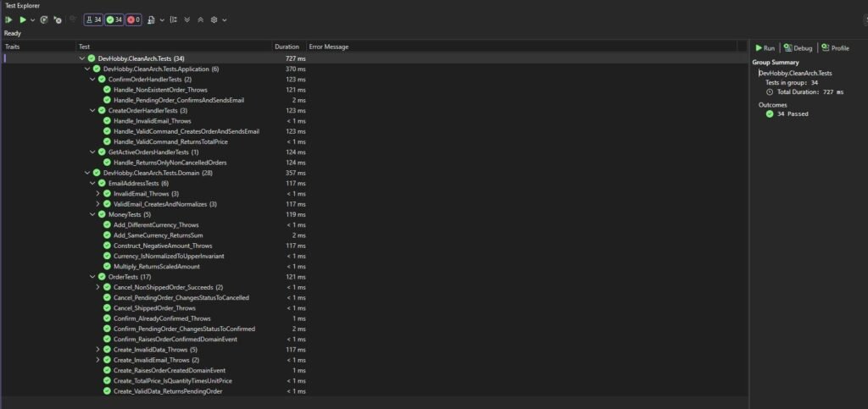Click passed icon of Multiply_ReturnsScaledAmount

click(x=108, y=267)
